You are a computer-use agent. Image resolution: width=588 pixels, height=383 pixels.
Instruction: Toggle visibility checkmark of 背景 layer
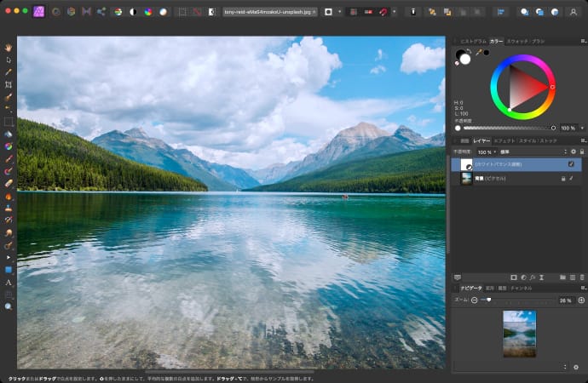click(x=571, y=179)
